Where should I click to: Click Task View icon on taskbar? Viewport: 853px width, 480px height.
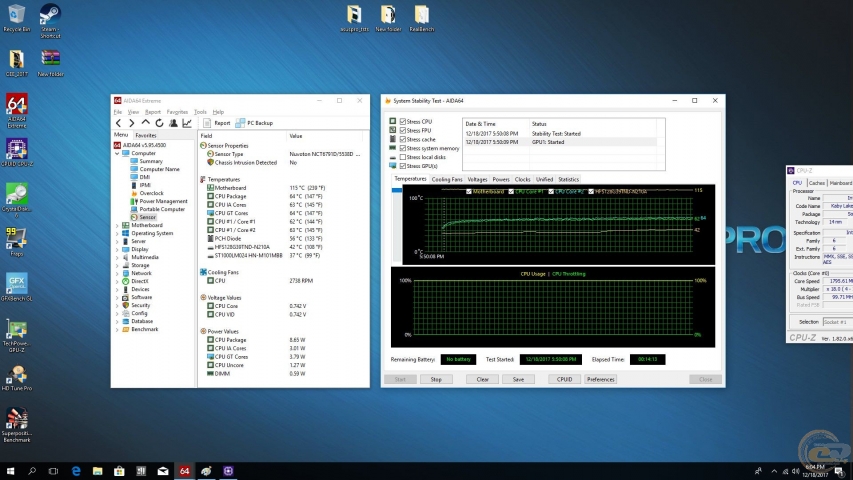point(53,471)
